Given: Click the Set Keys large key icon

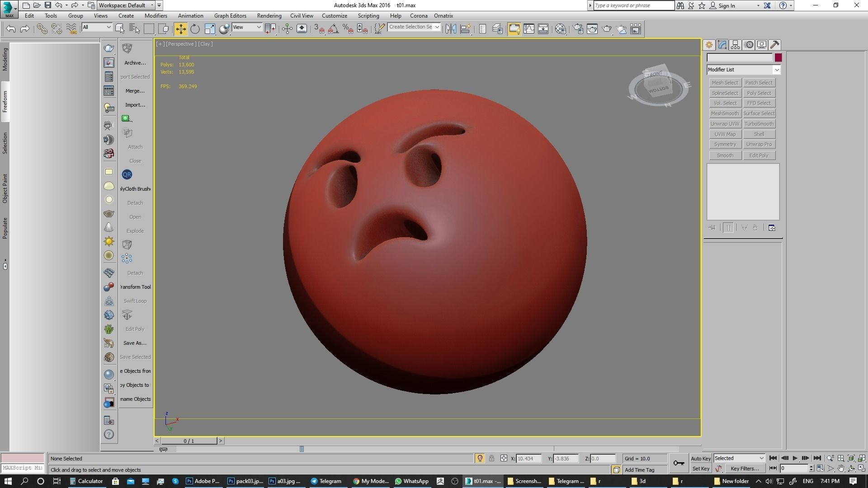Looking at the screenshot, I should click(679, 463).
